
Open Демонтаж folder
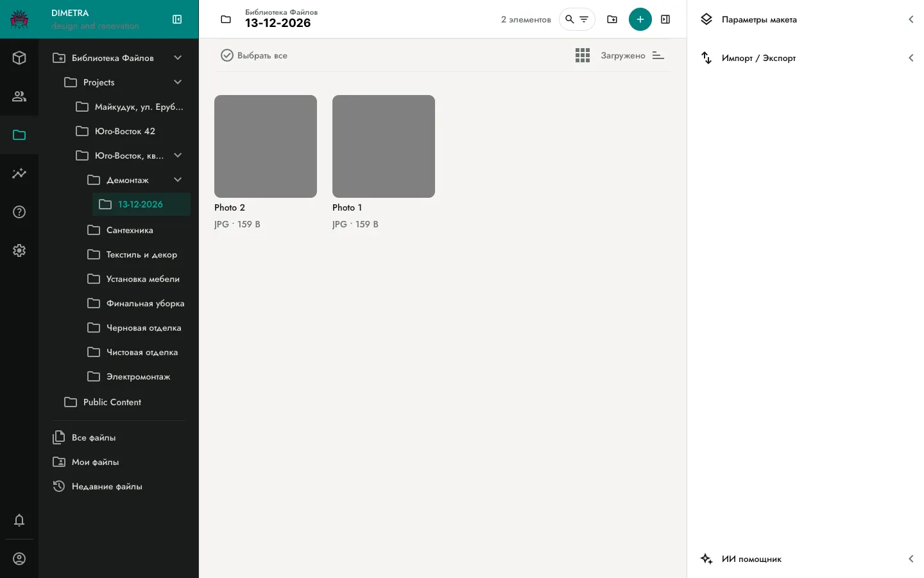[128, 180]
